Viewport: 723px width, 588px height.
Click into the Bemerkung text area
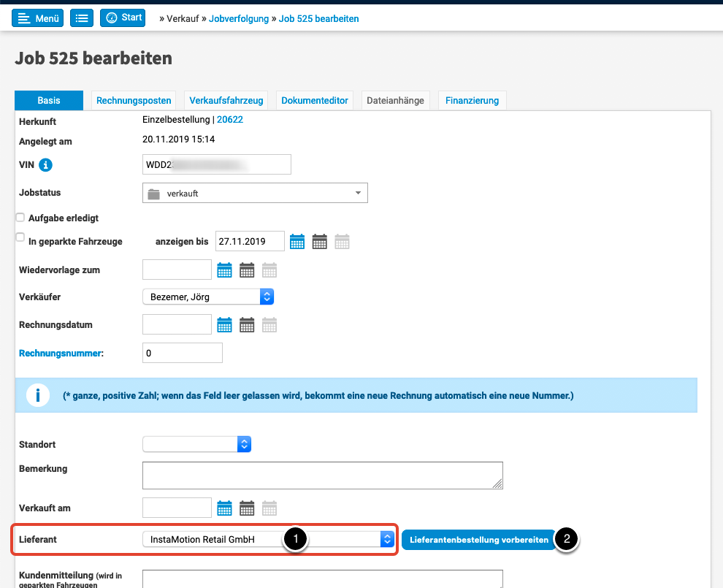pos(322,475)
